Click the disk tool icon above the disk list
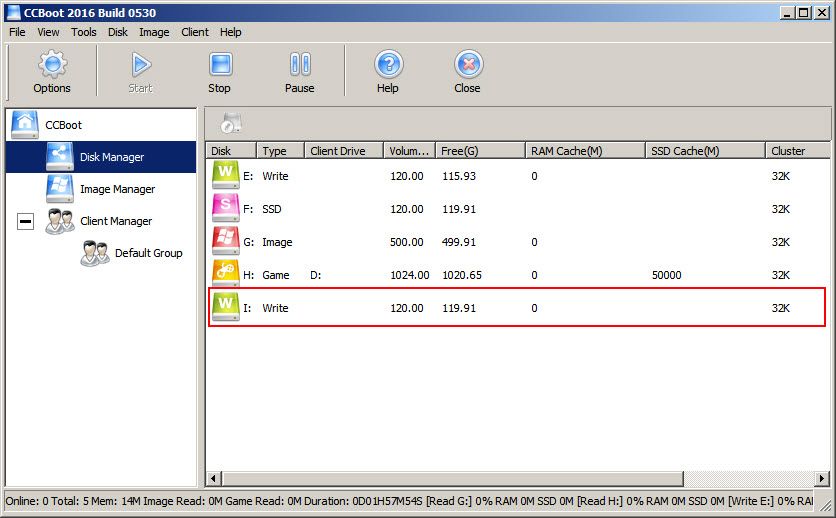The image size is (836, 518). tap(231, 123)
